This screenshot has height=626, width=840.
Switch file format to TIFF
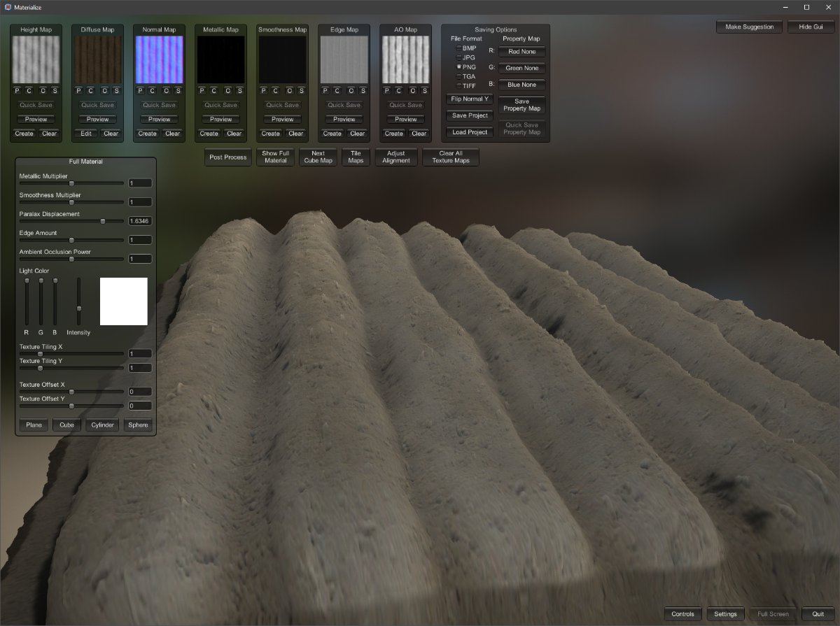point(459,86)
